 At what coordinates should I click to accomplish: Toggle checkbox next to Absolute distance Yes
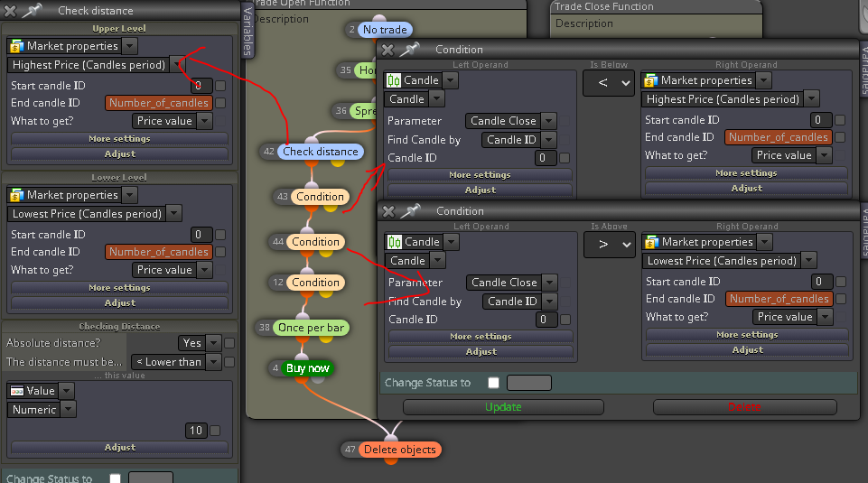[229, 343]
